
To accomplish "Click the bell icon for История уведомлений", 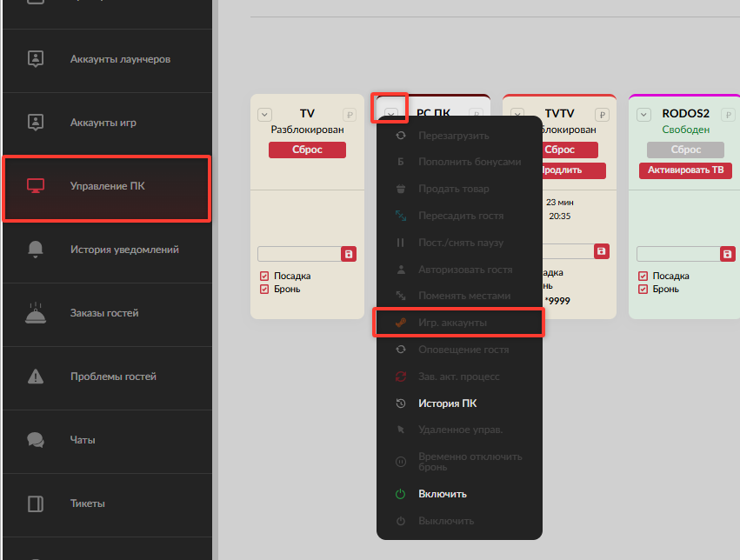I will [x=36, y=249].
